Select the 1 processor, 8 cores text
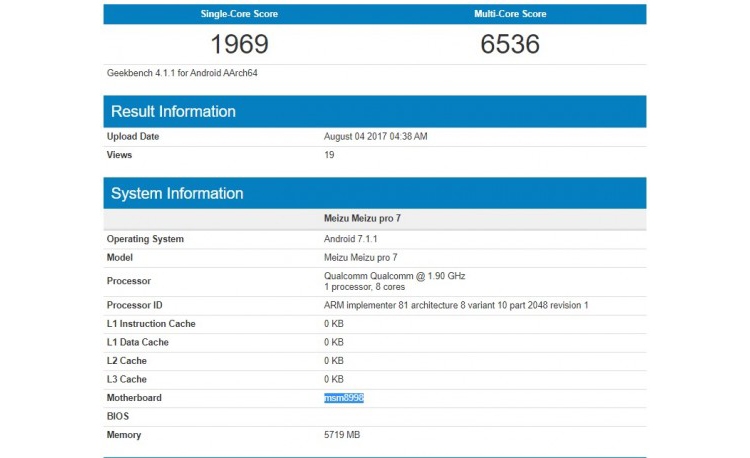Image resolution: width=750 pixels, height=458 pixels. tap(364, 287)
